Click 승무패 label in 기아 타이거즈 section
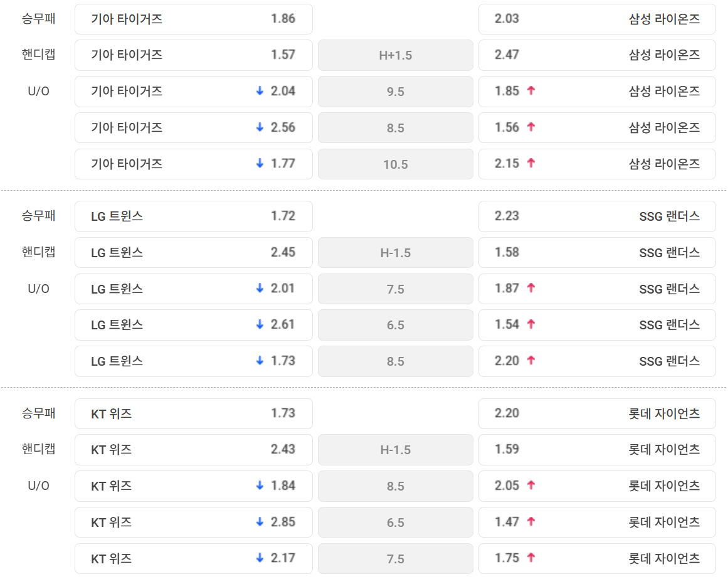Screen dimensions: 728x579 [38, 19]
